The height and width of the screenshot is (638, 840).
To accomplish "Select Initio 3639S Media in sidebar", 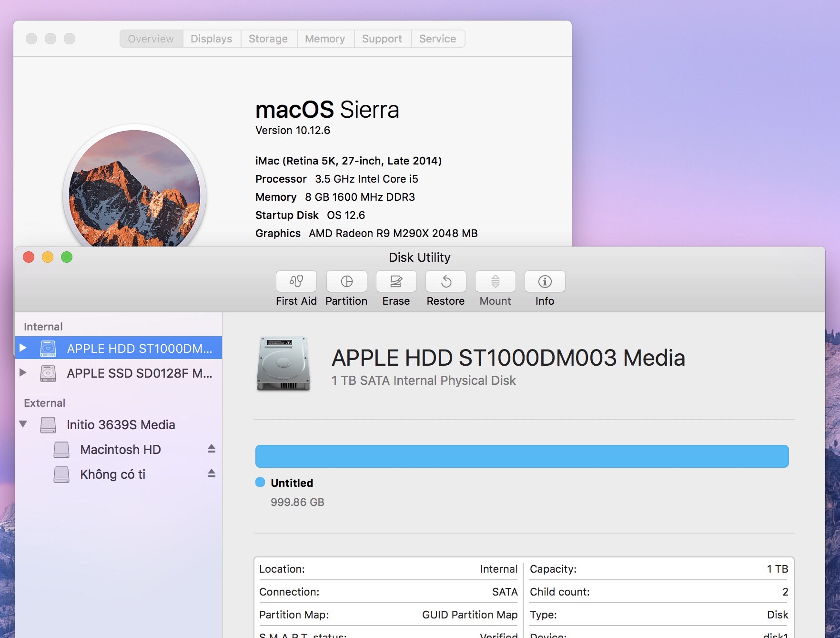I will pyautogui.click(x=119, y=425).
